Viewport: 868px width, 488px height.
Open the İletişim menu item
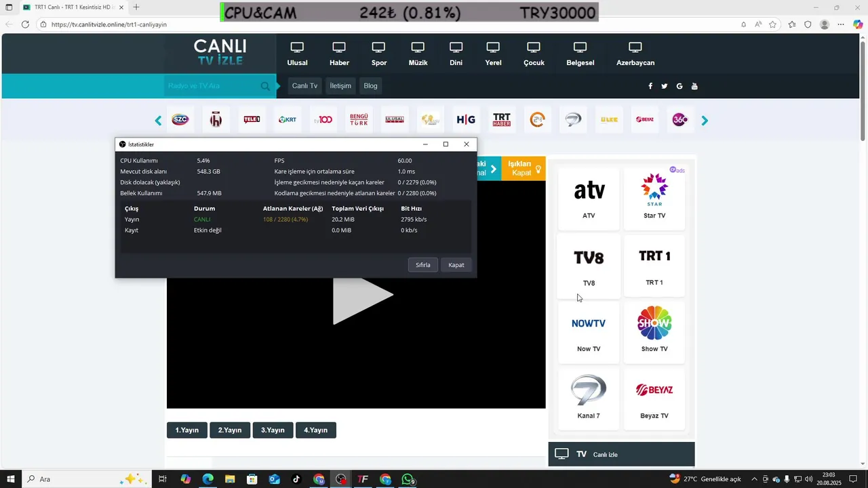[x=340, y=86]
